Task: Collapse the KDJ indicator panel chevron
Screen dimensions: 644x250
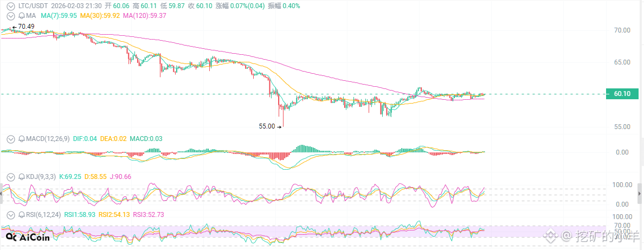Action: click(11, 177)
